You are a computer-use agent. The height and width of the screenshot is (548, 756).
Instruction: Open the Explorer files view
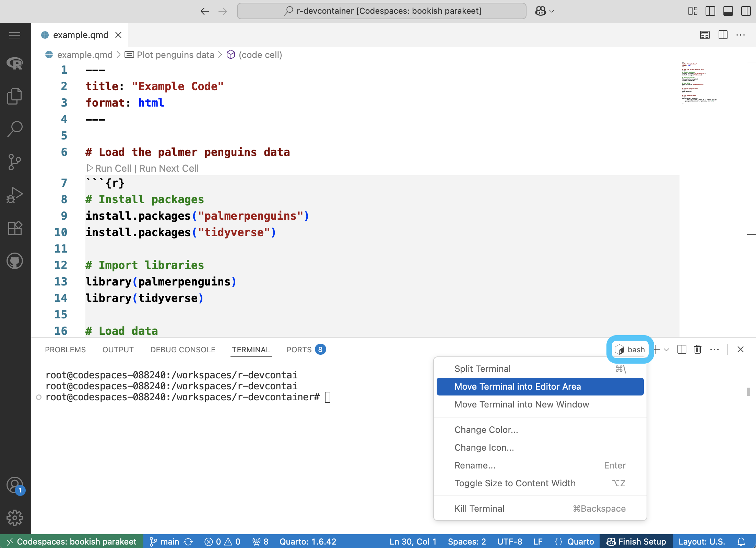(15, 96)
